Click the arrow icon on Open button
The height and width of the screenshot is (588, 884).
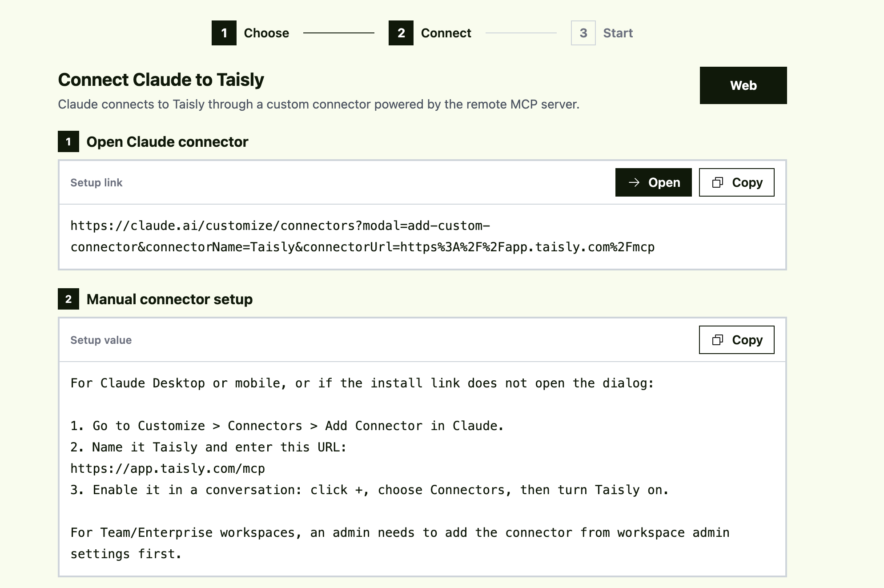tap(634, 182)
